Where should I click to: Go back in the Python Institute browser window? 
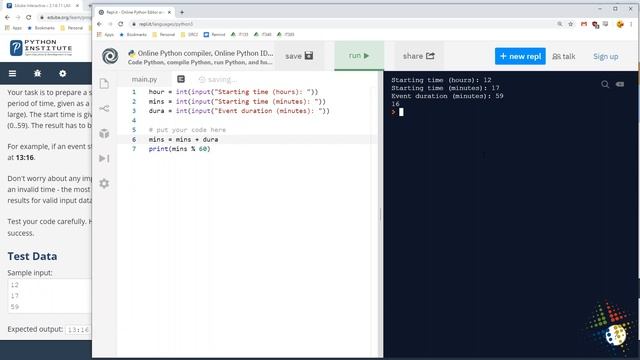(x=7, y=18)
